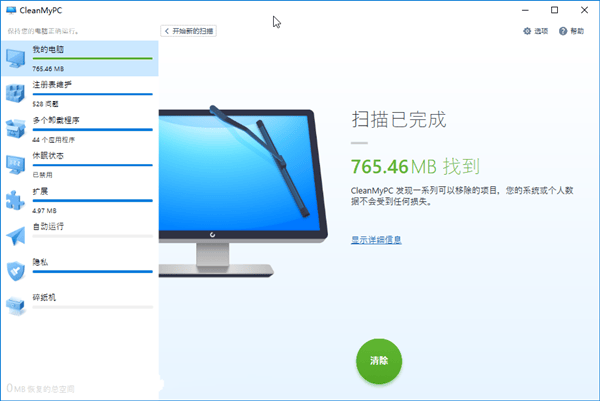The image size is (600, 401).
Task: Click the registry maintenance blue progress bar
Action: click(x=93, y=94)
